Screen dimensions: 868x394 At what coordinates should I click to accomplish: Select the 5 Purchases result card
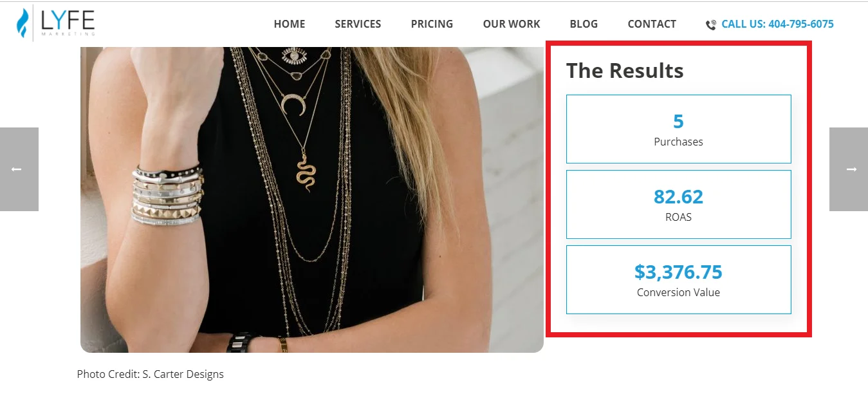(678, 129)
